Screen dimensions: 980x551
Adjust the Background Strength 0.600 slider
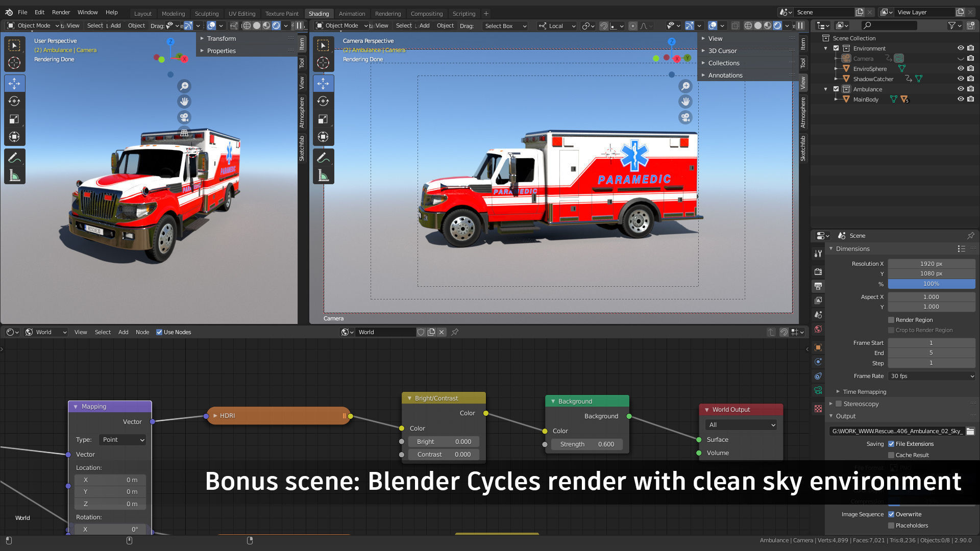(x=587, y=444)
